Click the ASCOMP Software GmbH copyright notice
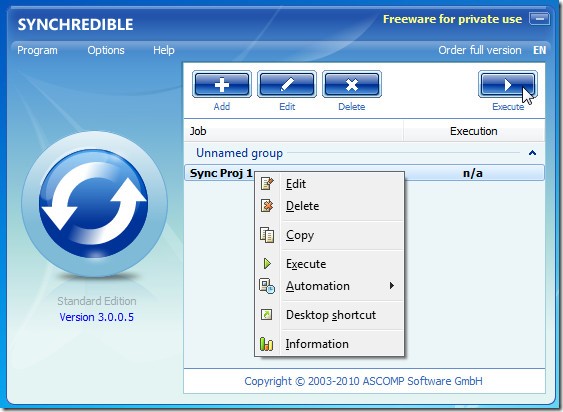 pos(363,381)
